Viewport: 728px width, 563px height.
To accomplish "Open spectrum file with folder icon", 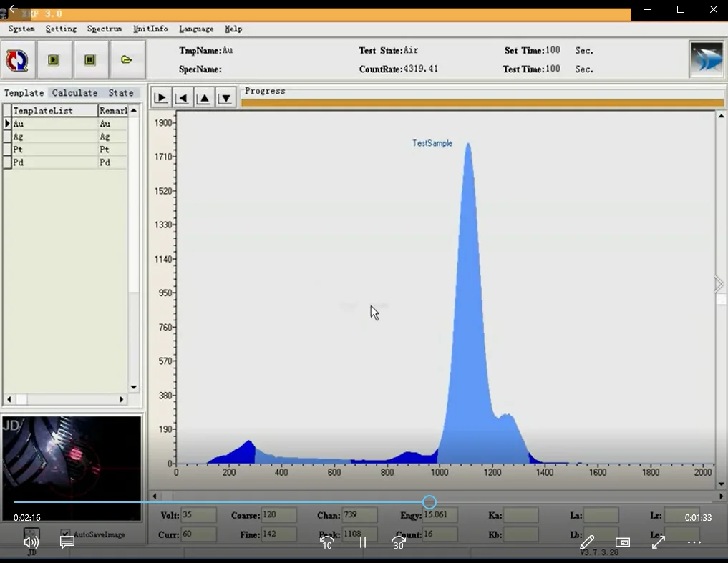I will 127,60.
